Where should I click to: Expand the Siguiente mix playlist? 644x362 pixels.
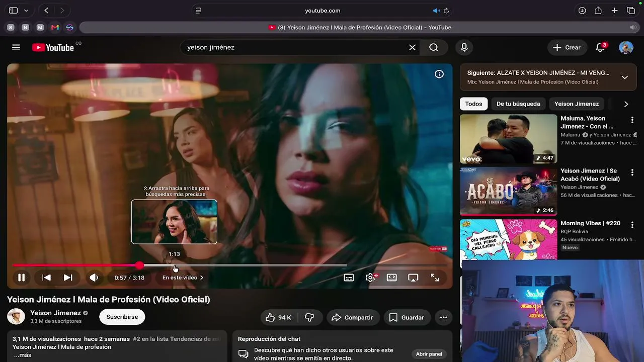(624, 77)
